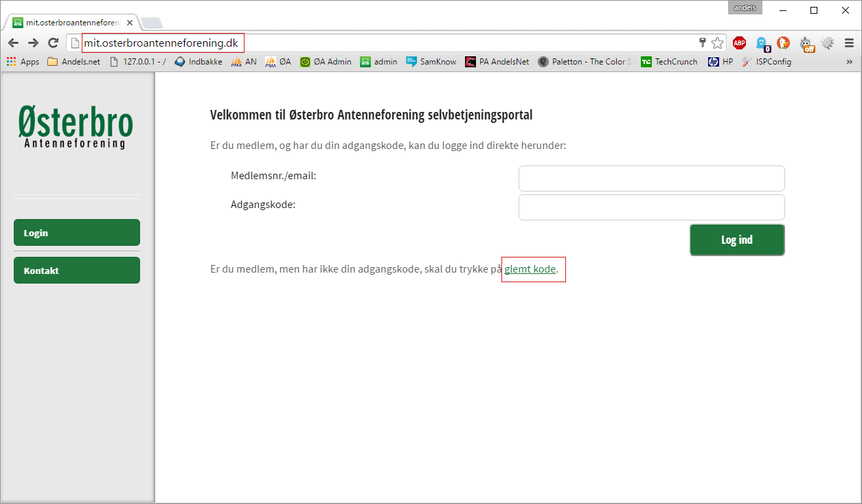Click the 'andels' Chrome profile button
Viewport: 862px width, 504px height.
(x=745, y=8)
